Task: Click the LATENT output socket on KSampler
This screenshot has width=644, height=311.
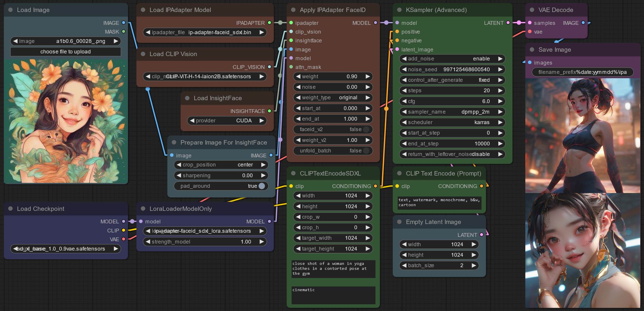Action: 508,23
